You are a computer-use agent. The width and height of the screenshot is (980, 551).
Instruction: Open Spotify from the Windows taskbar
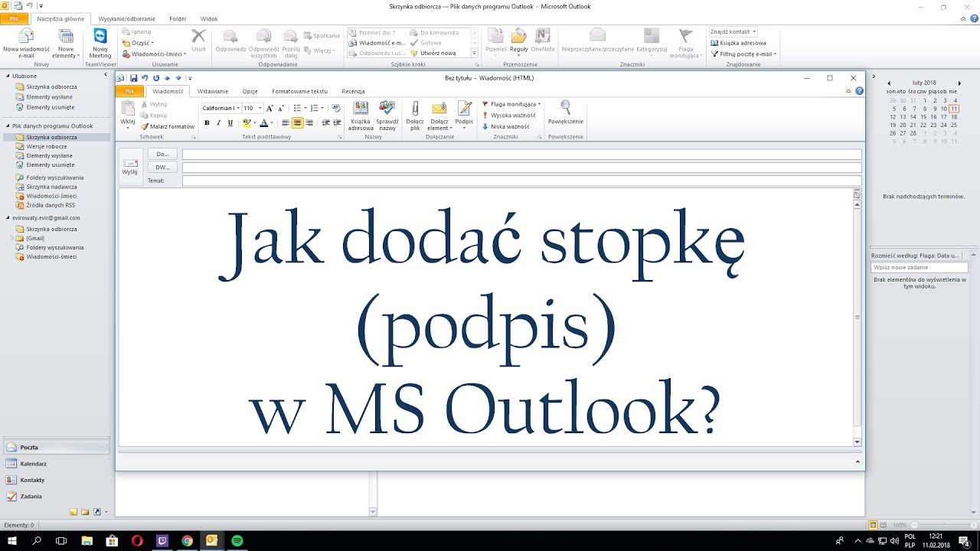tap(237, 540)
